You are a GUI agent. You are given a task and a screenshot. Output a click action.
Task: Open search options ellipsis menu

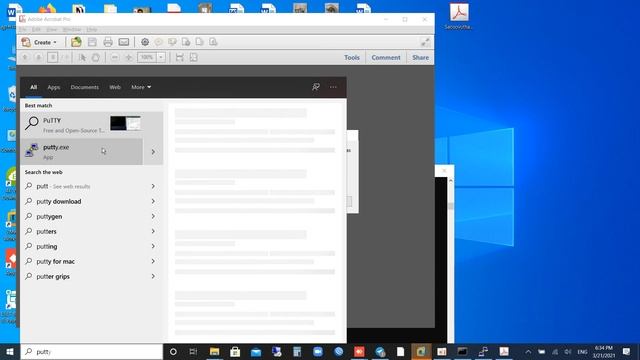333,87
